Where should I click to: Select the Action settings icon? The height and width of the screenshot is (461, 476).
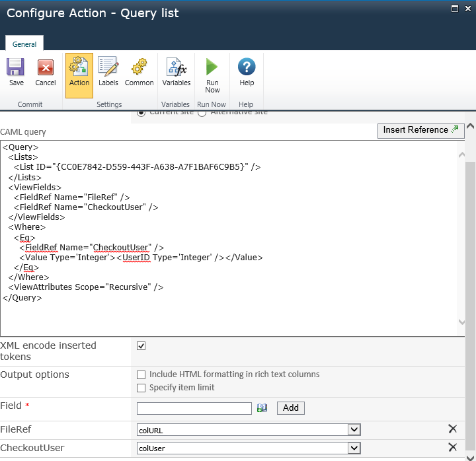click(79, 68)
